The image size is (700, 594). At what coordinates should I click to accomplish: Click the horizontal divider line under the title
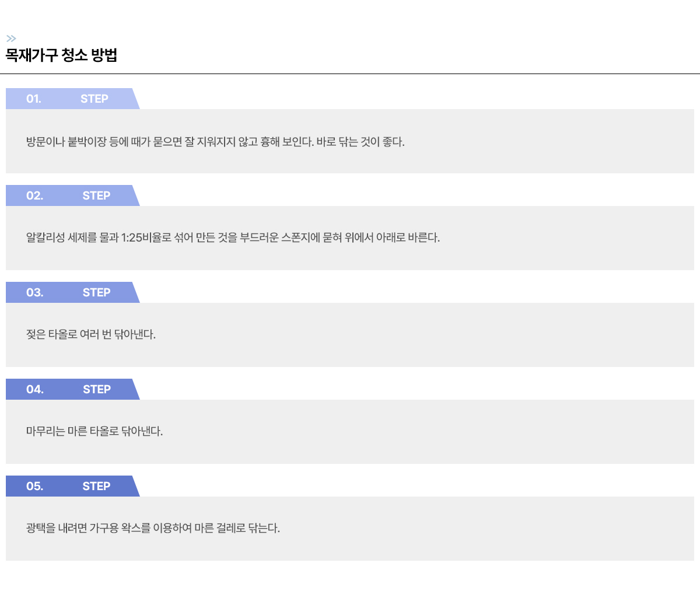(350, 74)
